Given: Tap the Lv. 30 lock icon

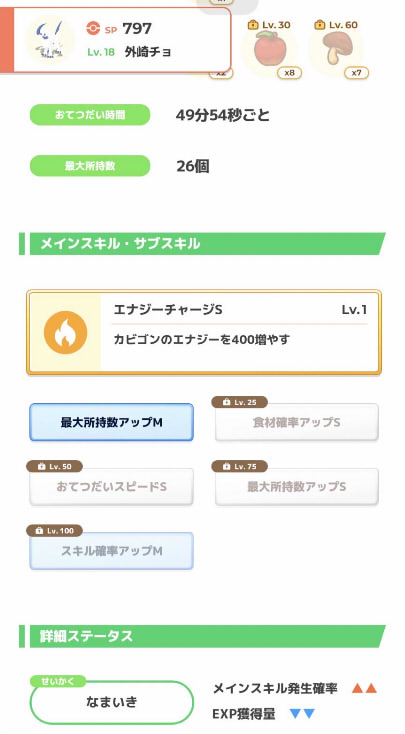Looking at the screenshot, I should (x=253, y=25).
